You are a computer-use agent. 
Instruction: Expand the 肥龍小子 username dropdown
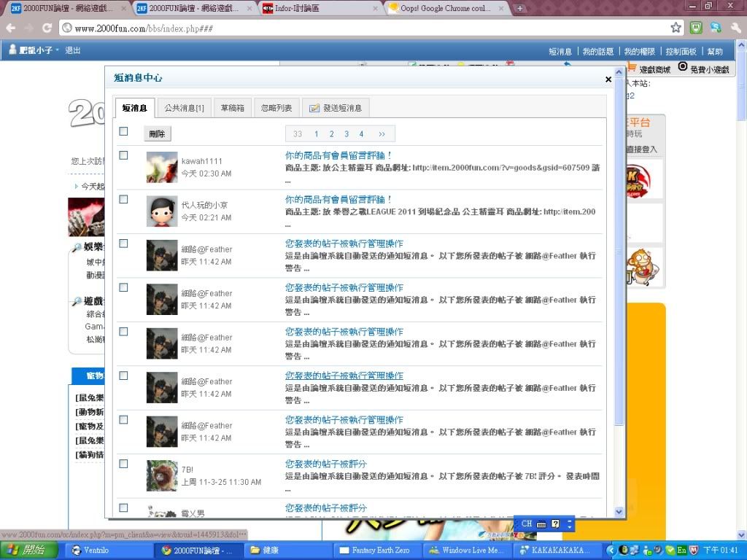pos(57,50)
